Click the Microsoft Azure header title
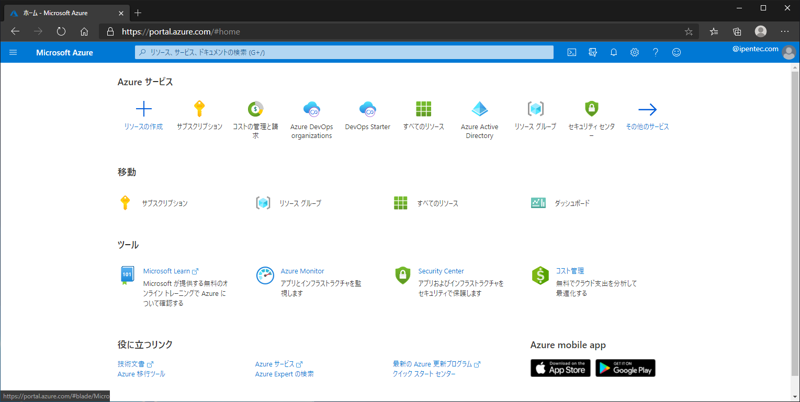This screenshot has width=800, height=402. tap(65, 53)
